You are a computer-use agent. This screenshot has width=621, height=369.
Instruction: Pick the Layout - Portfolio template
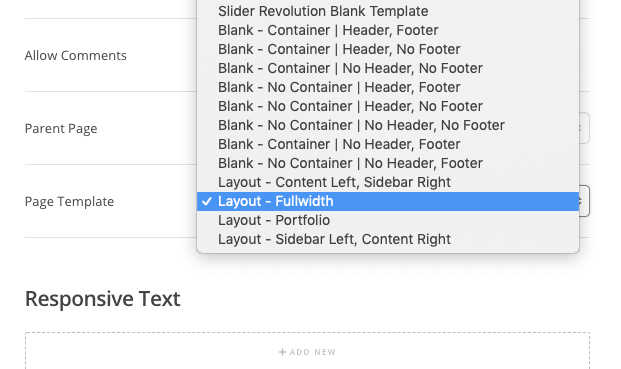[x=388, y=220]
